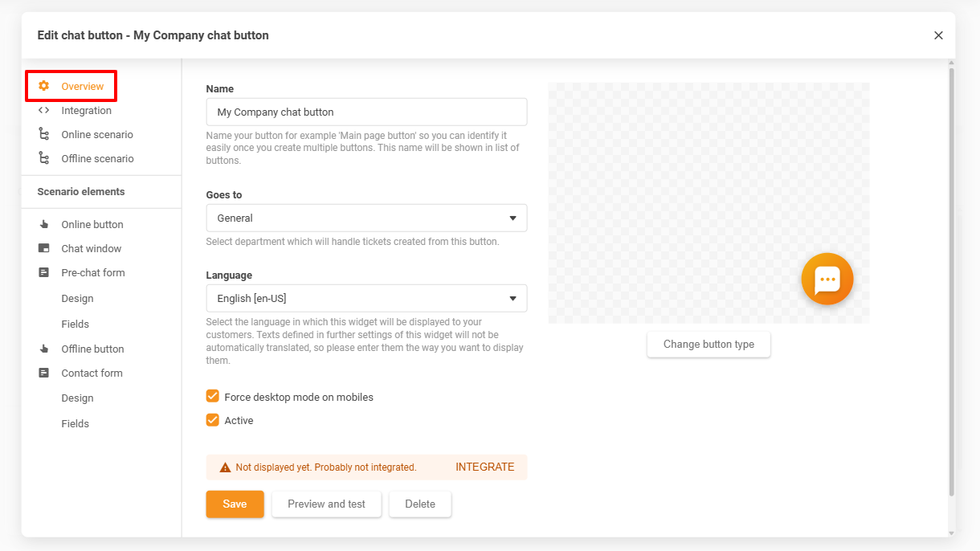Click the orange chat bubble preview button
The image size is (980, 551).
tap(827, 280)
